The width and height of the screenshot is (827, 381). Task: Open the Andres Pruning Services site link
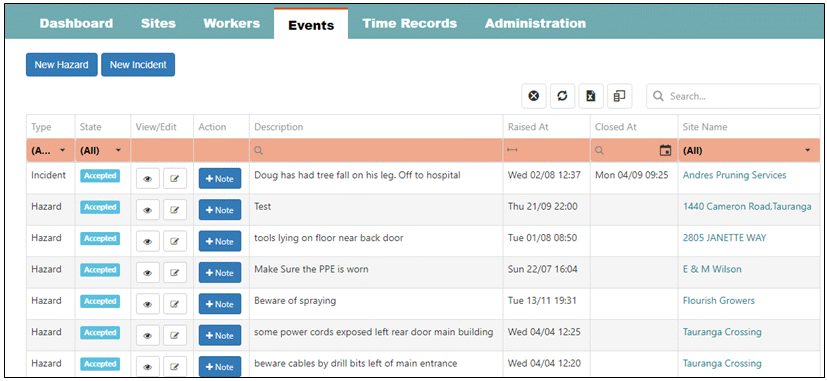click(x=734, y=175)
